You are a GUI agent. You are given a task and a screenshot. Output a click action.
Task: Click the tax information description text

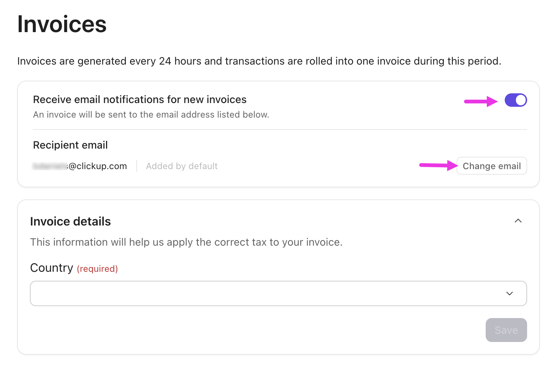186,242
